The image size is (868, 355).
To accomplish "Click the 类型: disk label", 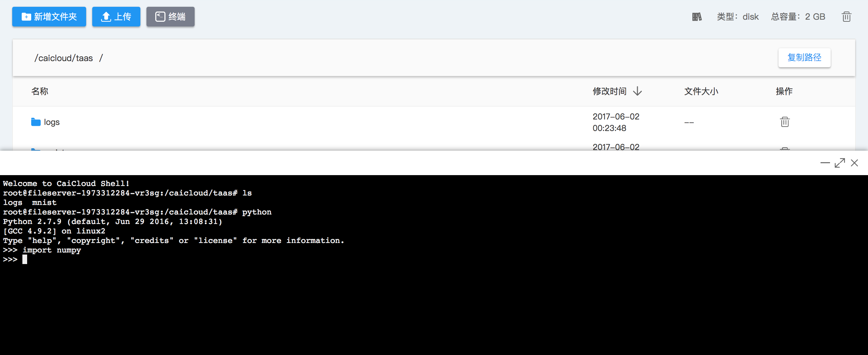I will (x=737, y=17).
